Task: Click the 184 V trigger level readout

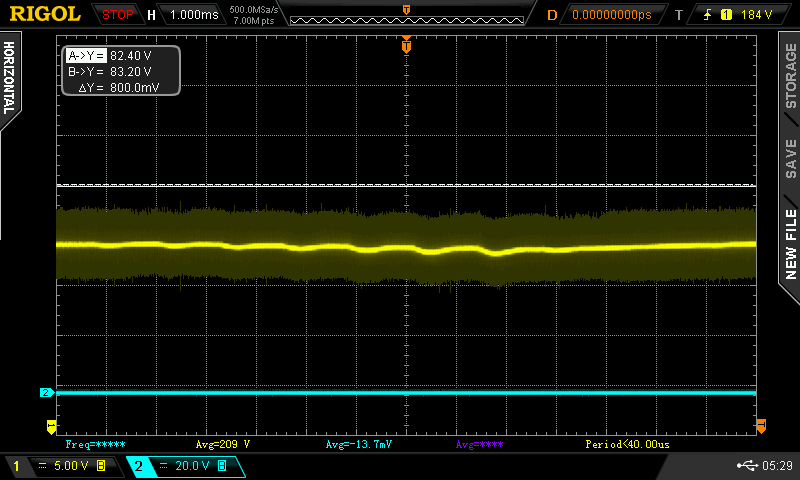Action: [x=757, y=15]
